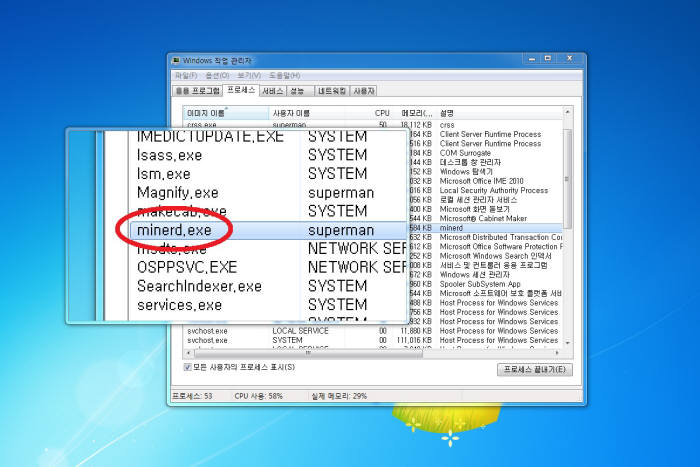Click the horizontal scrollbar right arrow

(x=557, y=353)
